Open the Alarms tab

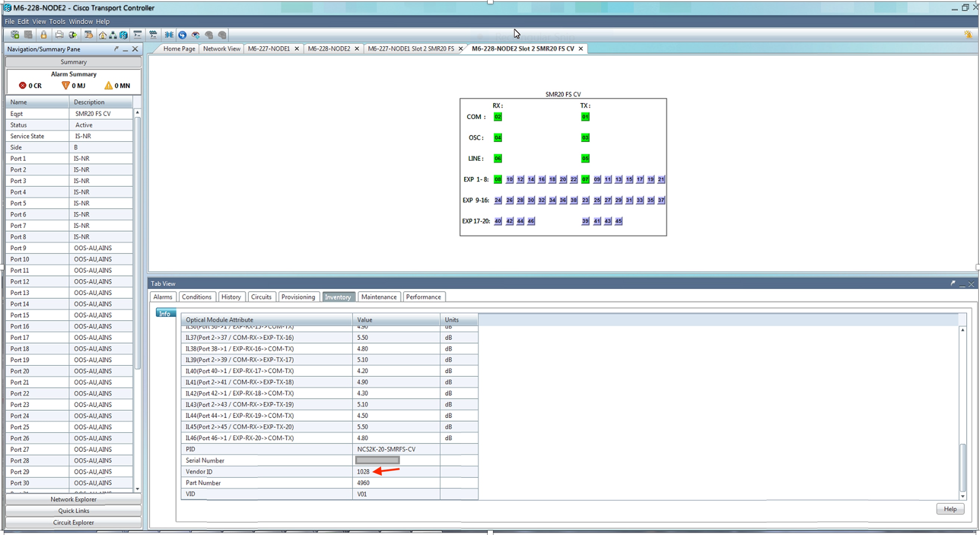tap(163, 297)
